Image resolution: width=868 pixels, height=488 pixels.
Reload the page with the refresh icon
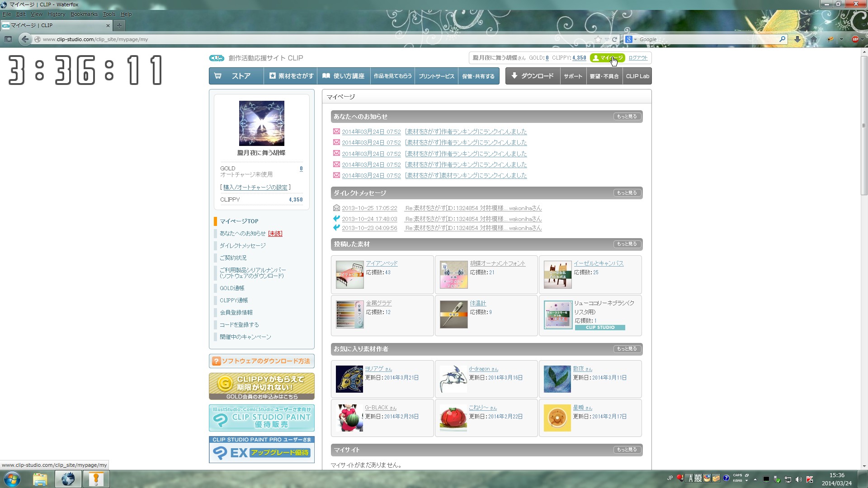614,39
